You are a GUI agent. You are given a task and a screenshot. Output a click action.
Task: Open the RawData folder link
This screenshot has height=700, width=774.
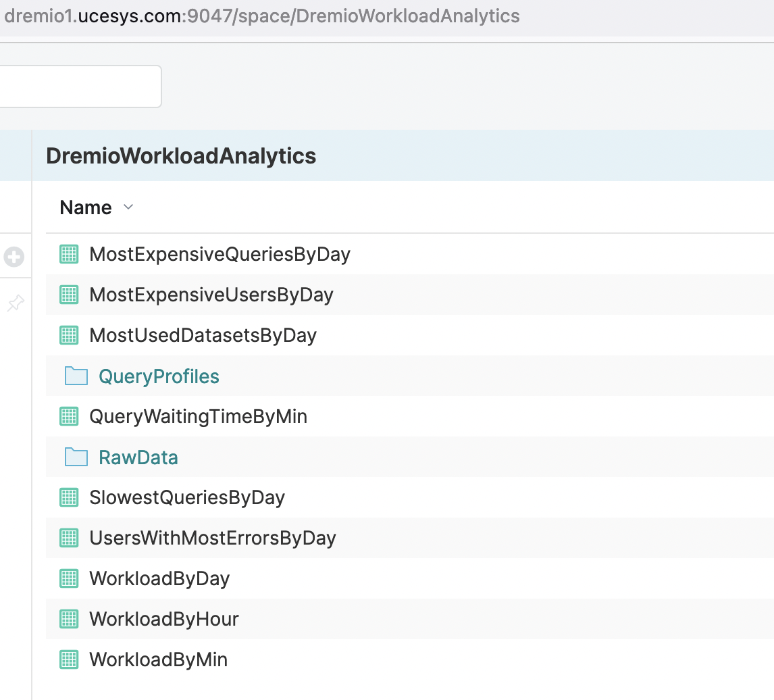[x=138, y=457]
